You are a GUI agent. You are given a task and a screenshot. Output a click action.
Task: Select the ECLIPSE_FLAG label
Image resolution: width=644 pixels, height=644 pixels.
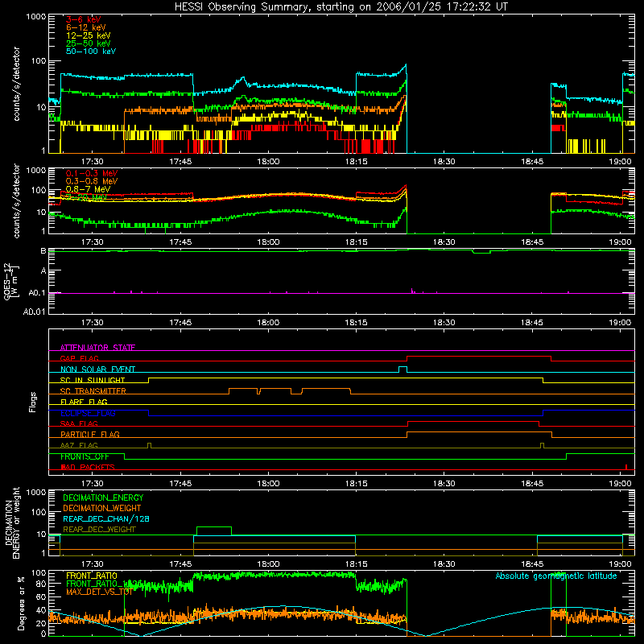88,413
